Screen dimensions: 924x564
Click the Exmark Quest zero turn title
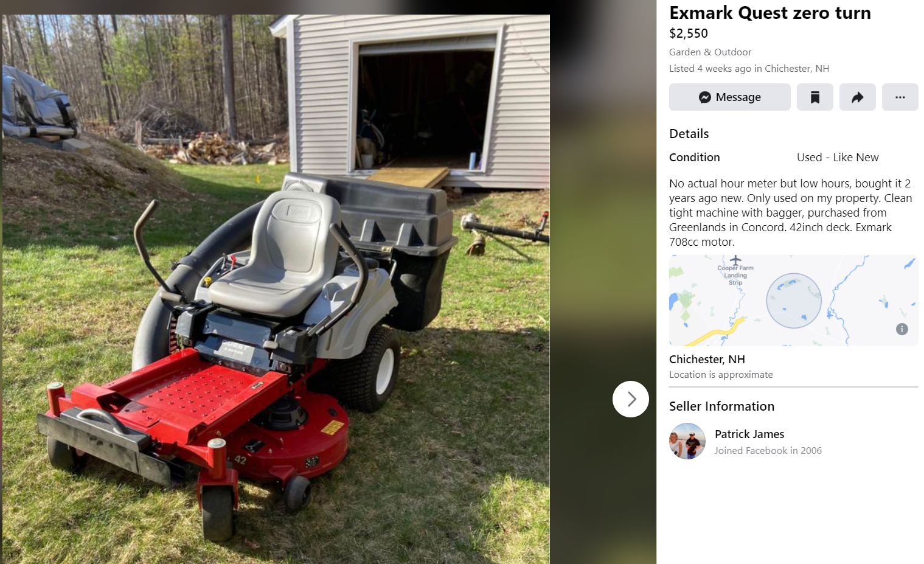click(769, 13)
